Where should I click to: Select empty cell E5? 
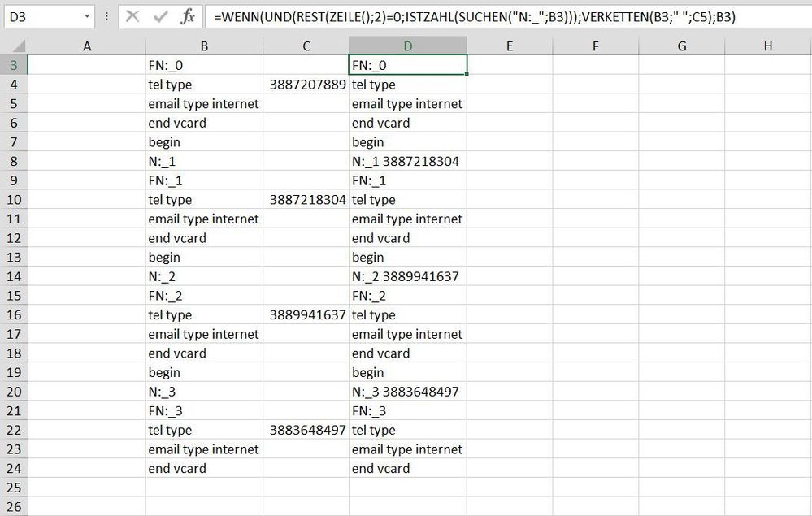click(x=510, y=103)
